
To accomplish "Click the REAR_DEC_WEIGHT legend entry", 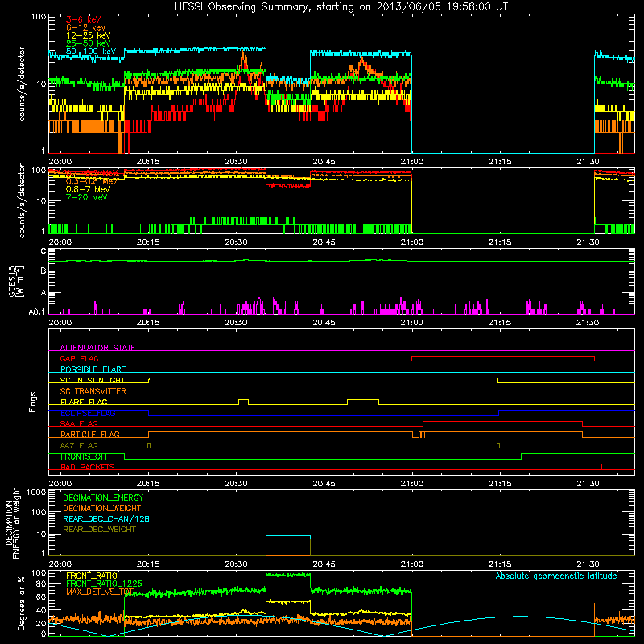I will tap(99, 530).
